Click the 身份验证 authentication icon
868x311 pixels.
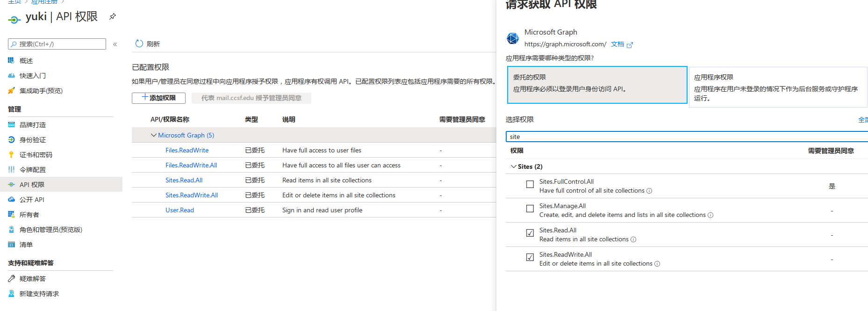[x=11, y=139]
